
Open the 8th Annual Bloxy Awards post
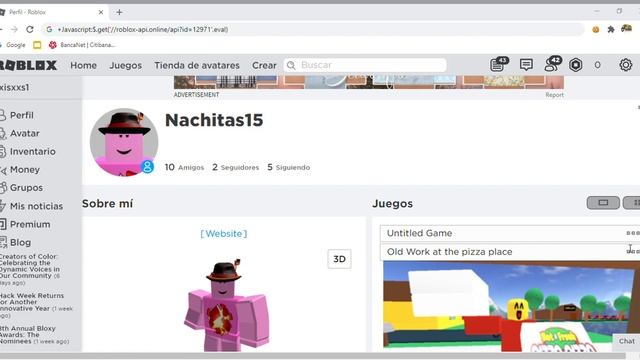coord(34,335)
